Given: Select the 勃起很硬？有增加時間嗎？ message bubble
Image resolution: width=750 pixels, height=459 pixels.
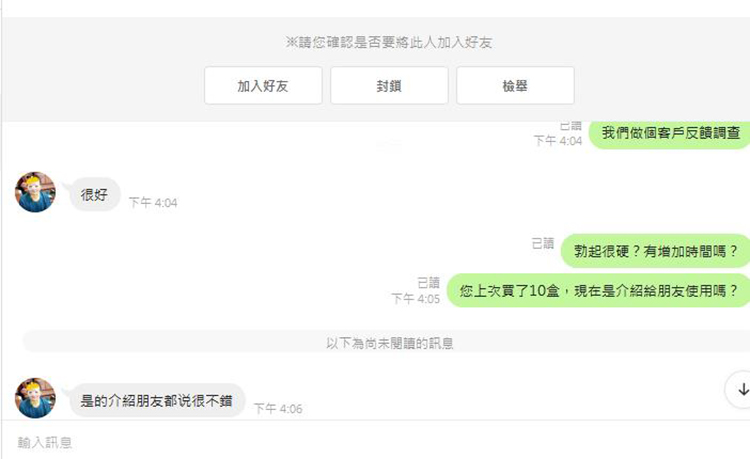Looking at the screenshot, I should (x=655, y=251).
